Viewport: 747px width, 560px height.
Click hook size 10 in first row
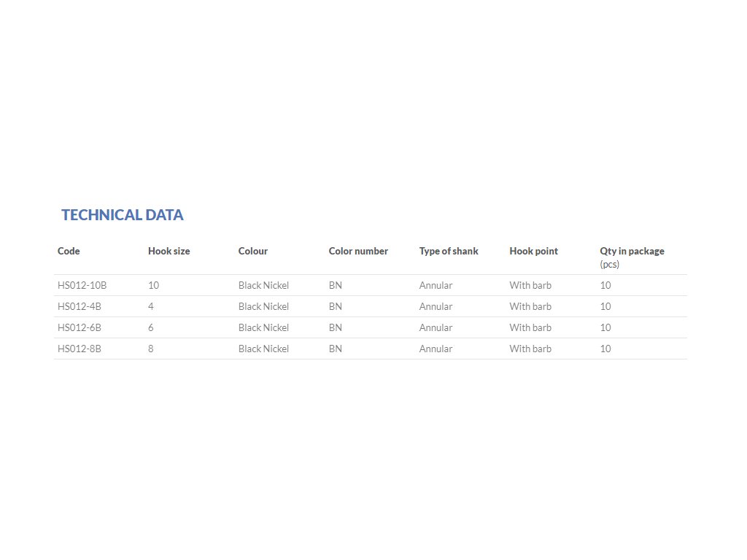click(x=153, y=285)
